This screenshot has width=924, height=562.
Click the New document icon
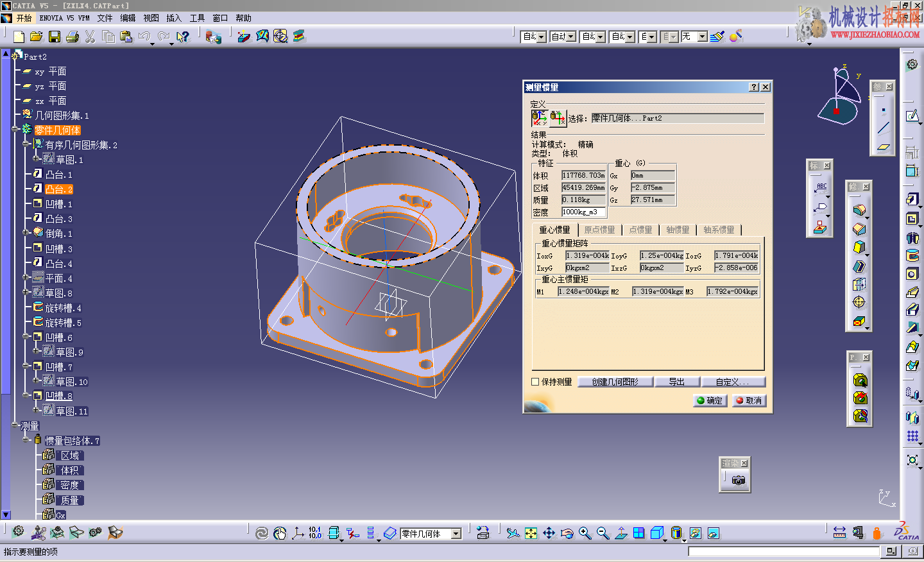coord(19,37)
